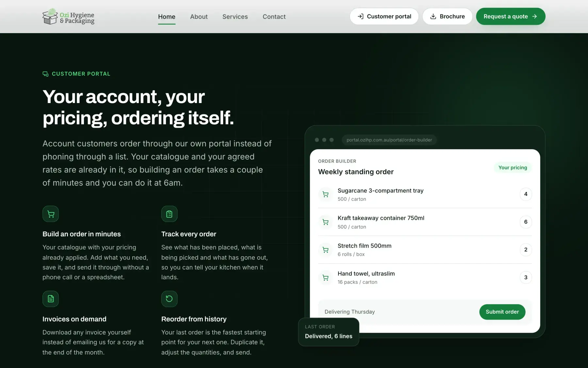Click the Weekly standing order title
Screen dimensions: 588x368
356,172
